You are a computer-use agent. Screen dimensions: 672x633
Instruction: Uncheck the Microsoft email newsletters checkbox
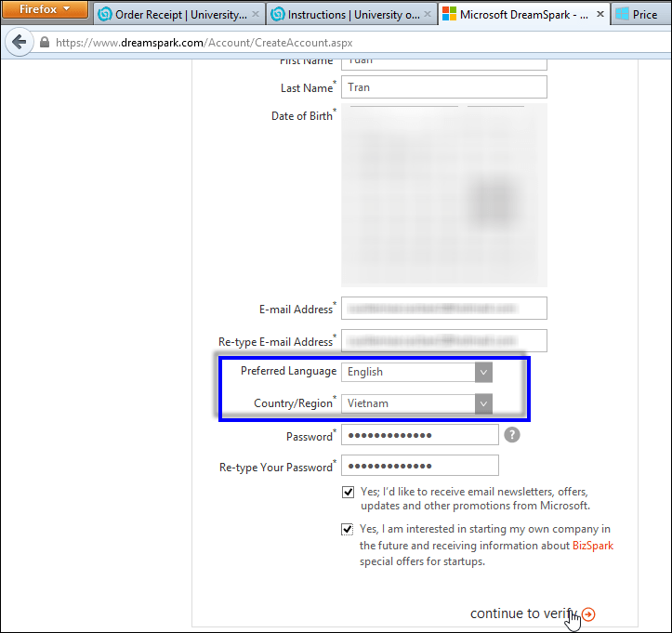pos(348,492)
